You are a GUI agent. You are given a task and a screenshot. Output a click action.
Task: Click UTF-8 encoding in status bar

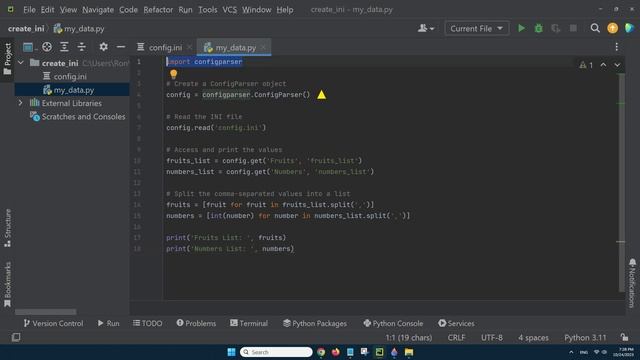coord(491,338)
